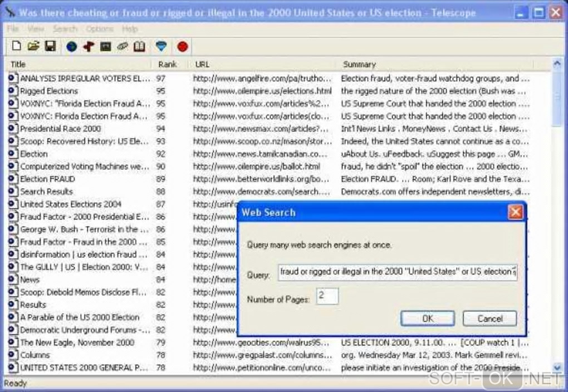Select The GULLY US Election 2000 row
The height and width of the screenshot is (392, 568).
pos(84,267)
